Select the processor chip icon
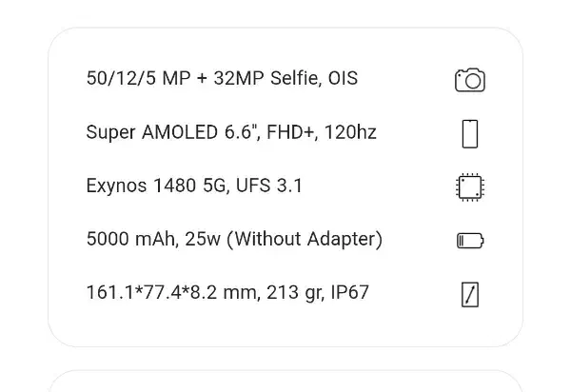Image resolution: width=571 pixels, height=392 pixels. tap(469, 186)
